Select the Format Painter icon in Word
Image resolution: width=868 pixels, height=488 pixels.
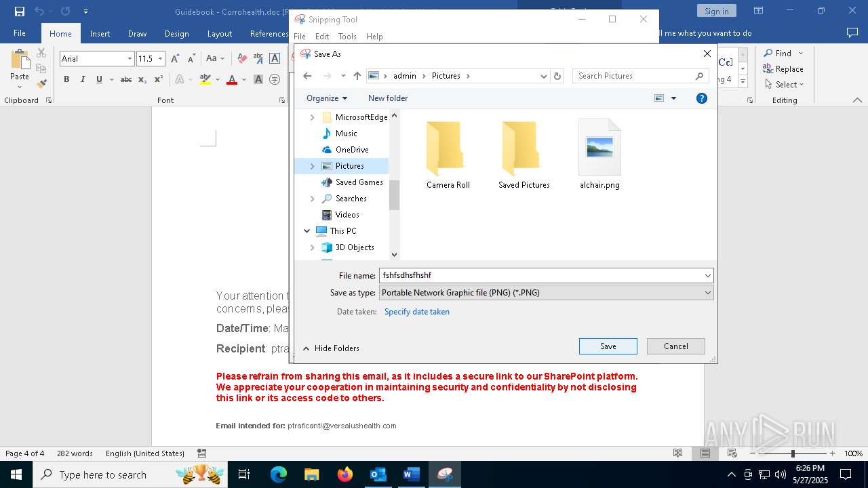tap(41, 83)
